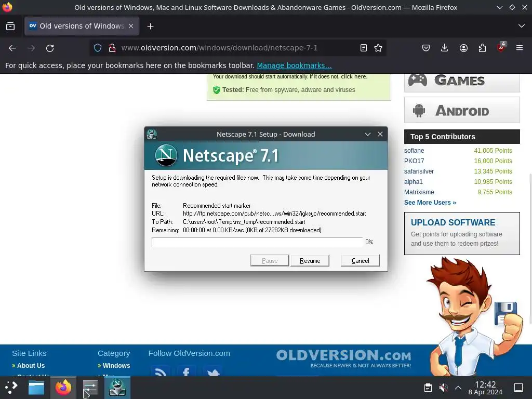This screenshot has width=532, height=399.
Task: Open the Games category button
Action: tap(462, 82)
